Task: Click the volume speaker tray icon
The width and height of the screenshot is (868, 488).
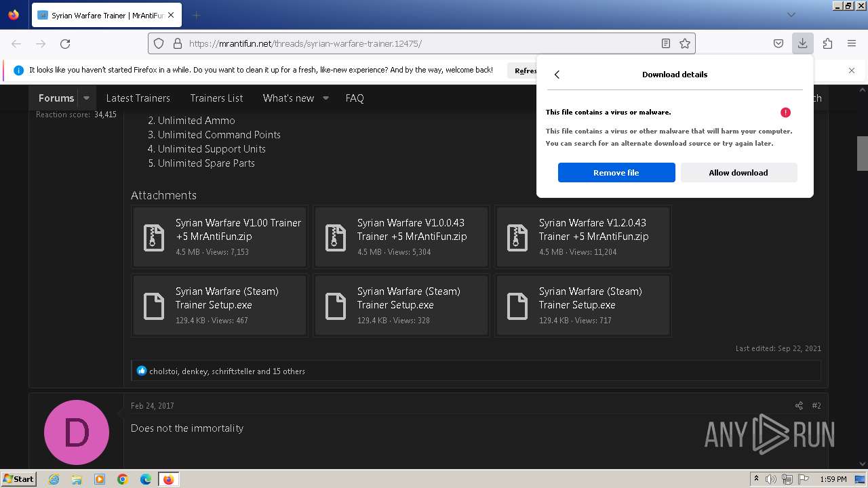Action: click(770, 479)
